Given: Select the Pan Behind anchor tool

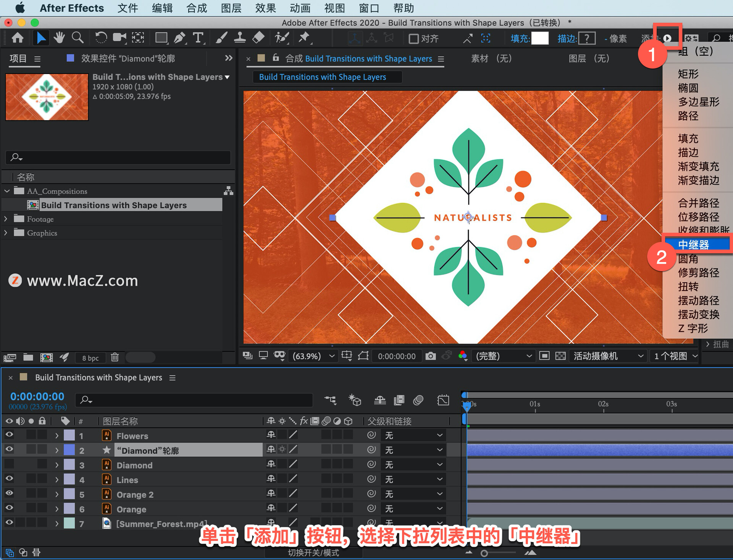Looking at the screenshot, I should pyautogui.click(x=138, y=38).
